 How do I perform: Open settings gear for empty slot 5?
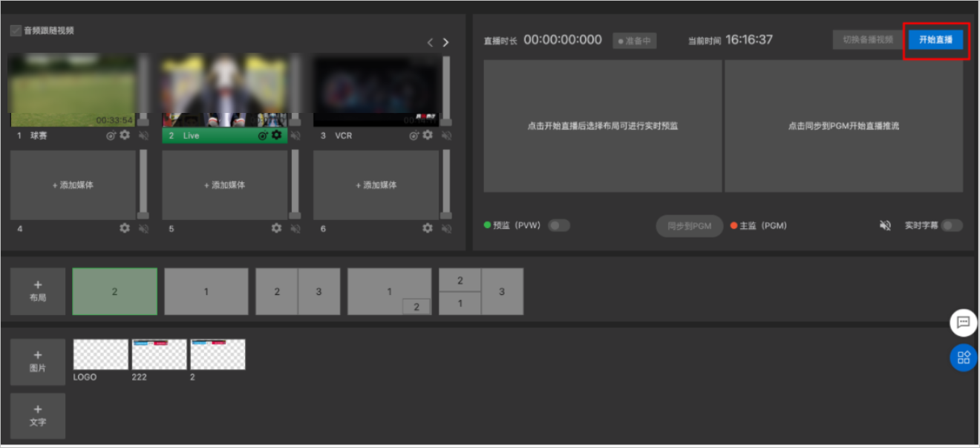(276, 228)
